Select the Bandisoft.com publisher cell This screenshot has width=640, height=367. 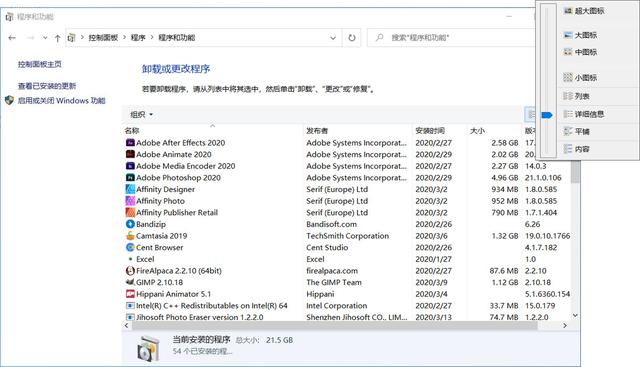pos(331,224)
